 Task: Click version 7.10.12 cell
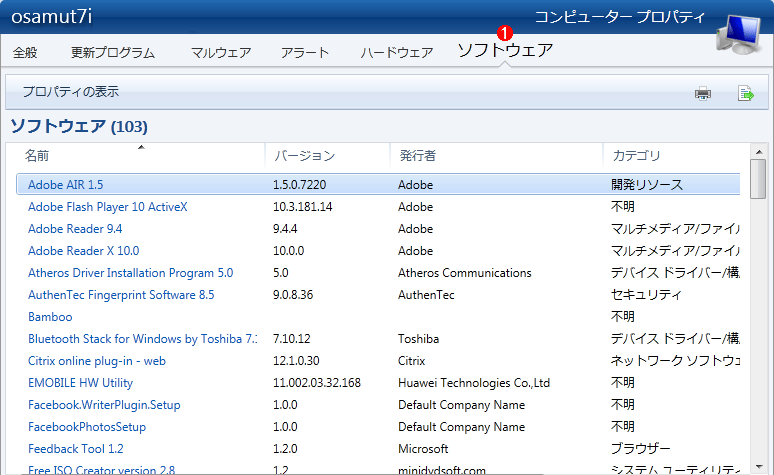tap(292, 339)
